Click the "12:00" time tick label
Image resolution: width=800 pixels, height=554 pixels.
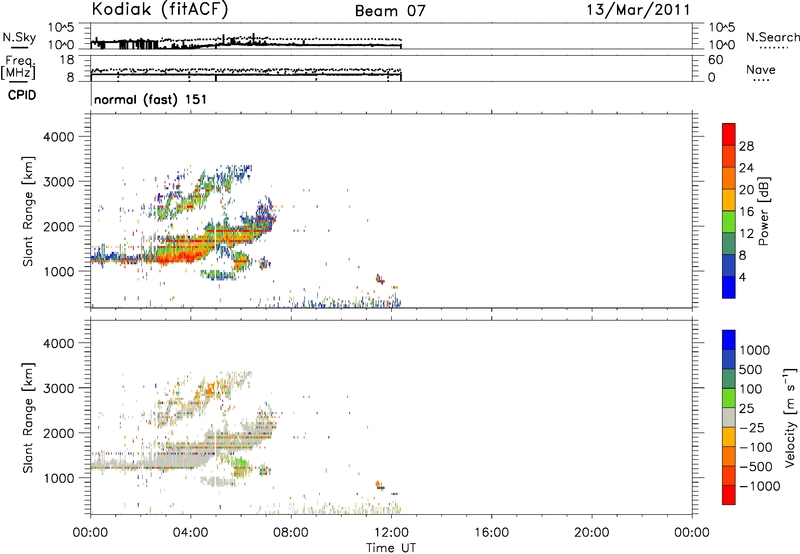coord(391,533)
